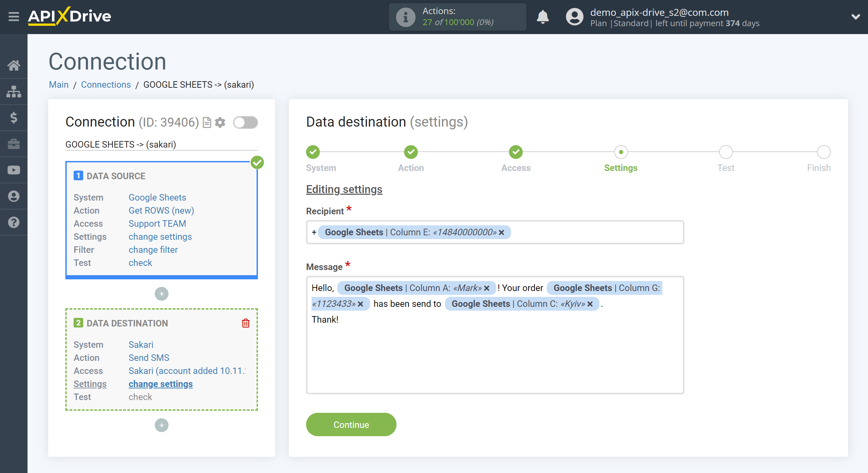Open the billing dollar sidebar icon
The image size is (868, 473).
pyautogui.click(x=14, y=118)
